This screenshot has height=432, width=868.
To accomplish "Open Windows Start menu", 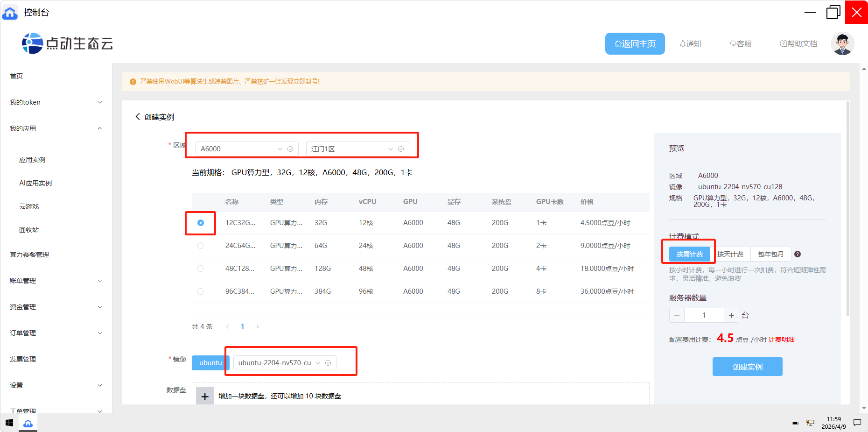I will coord(9,423).
